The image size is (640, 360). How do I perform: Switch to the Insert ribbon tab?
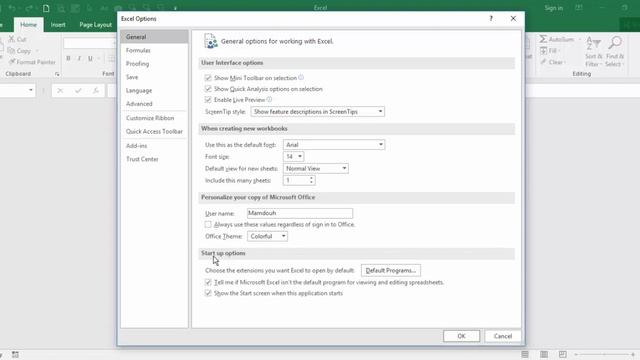58,25
